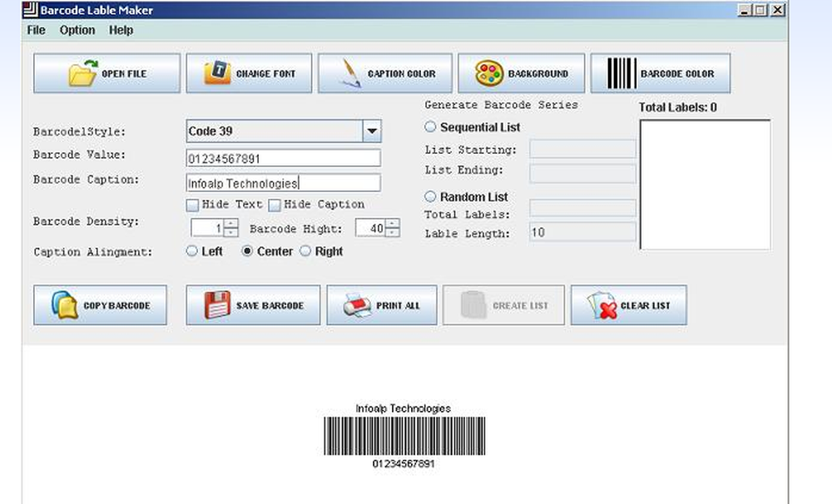Viewport: 832px width, 504px height.
Task: Click the COPY BARCODE button text
Action: pyautogui.click(x=116, y=305)
